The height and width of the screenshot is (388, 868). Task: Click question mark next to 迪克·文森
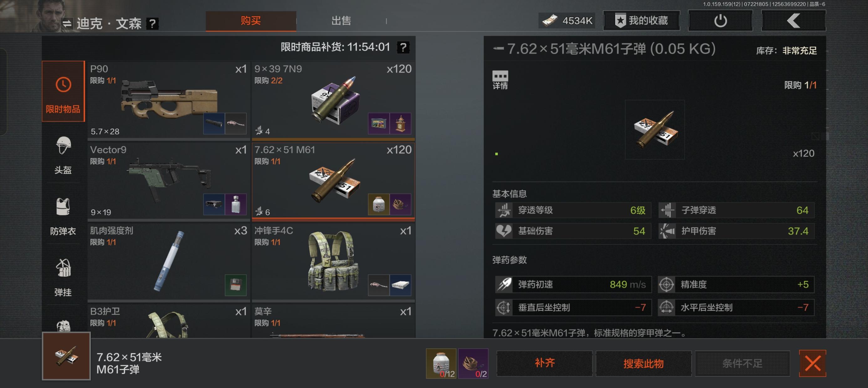point(152,23)
